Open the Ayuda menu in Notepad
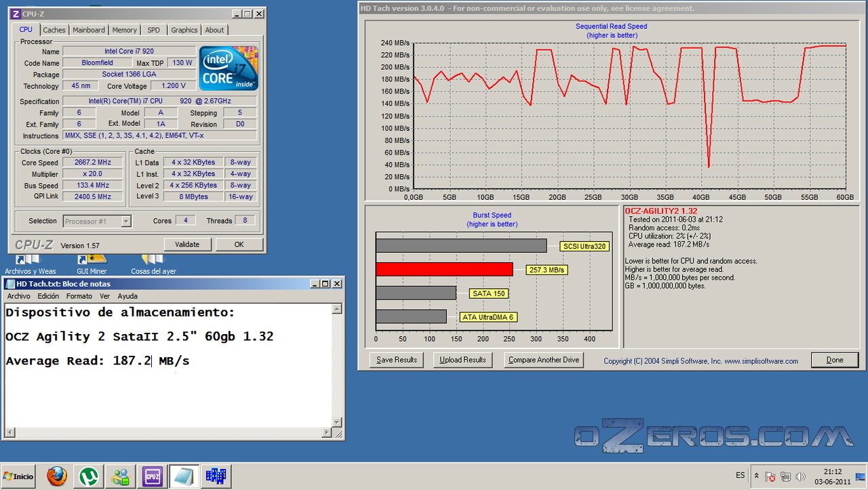Screen dimensions: 868x490 127,296
